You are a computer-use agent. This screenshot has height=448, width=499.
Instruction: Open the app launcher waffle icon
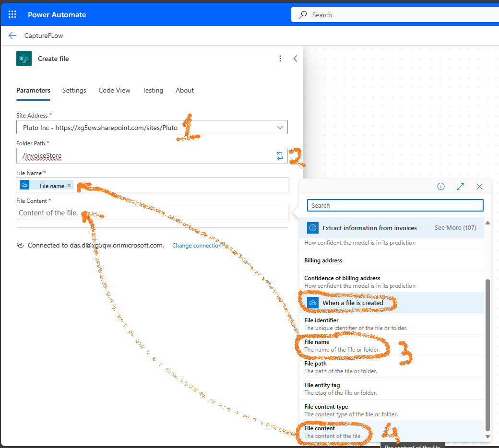tap(12, 14)
